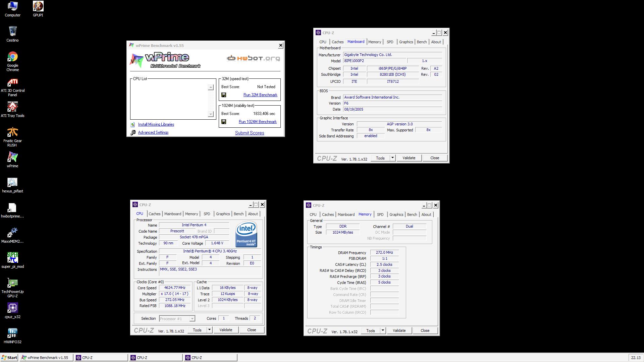Viewport: 644px width, 362px height.
Task: Click the save icon beside Run 1024M Benchmark
Action: (224, 122)
